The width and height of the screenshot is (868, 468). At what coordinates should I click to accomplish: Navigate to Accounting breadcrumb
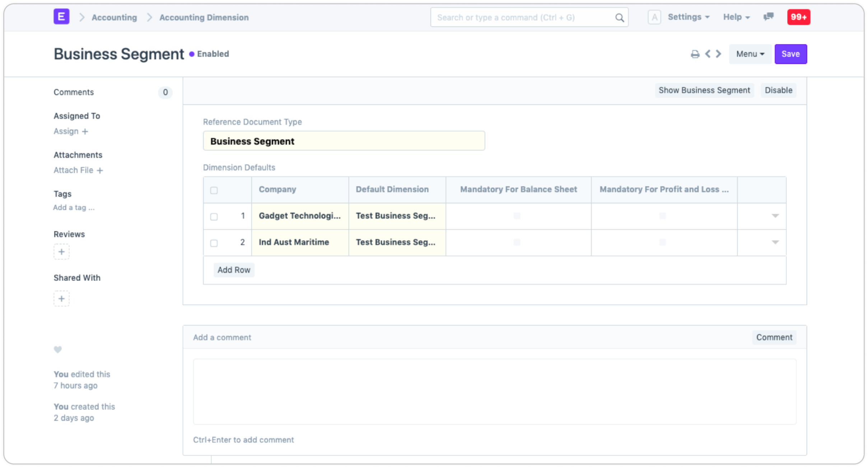pos(114,17)
